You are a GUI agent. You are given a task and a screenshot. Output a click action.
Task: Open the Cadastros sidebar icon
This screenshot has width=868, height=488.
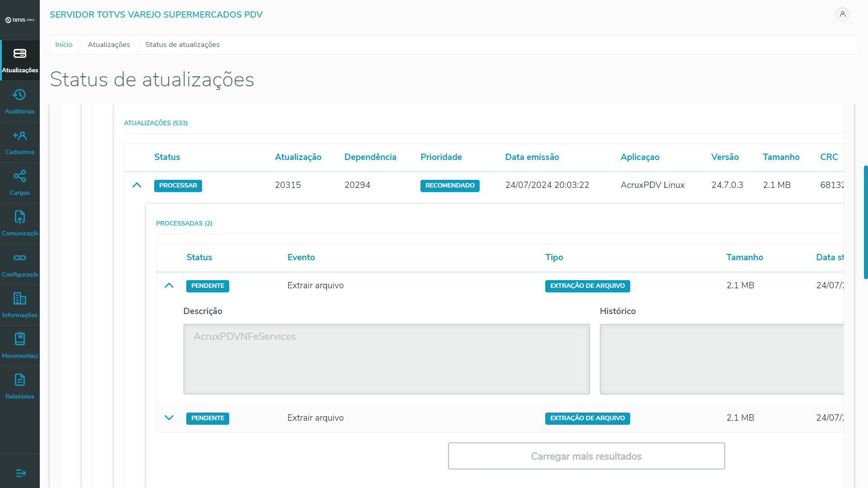coord(19,136)
